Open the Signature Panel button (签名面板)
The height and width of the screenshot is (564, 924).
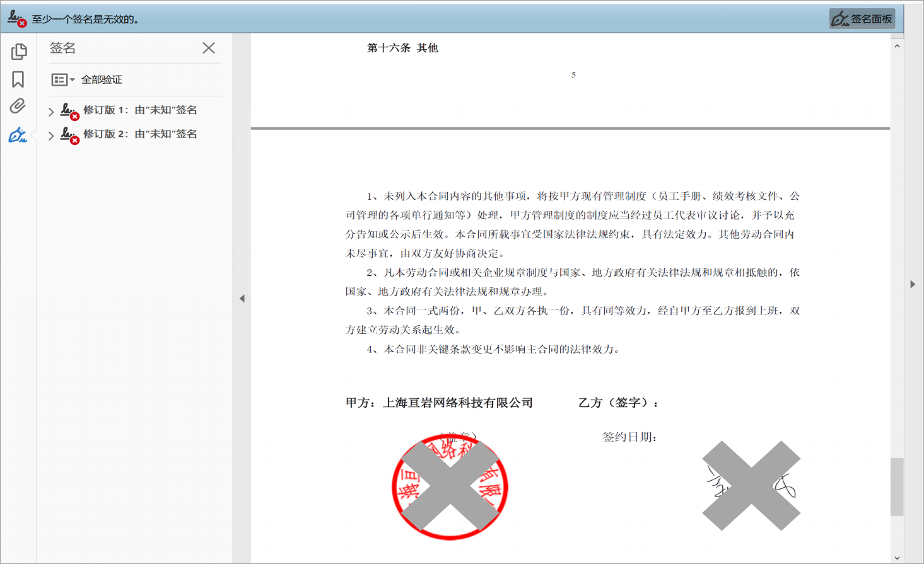(x=862, y=19)
